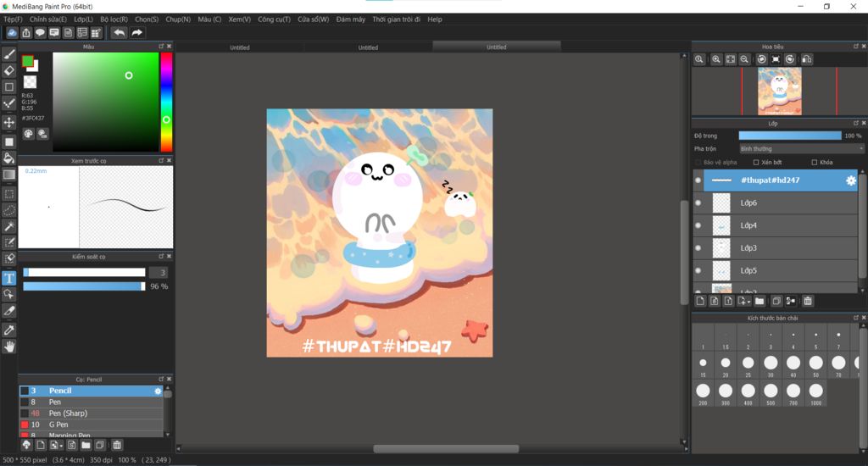Screen dimensions: 868x466
Task: Open the Pha trộn blending dropdown
Action: (802, 148)
